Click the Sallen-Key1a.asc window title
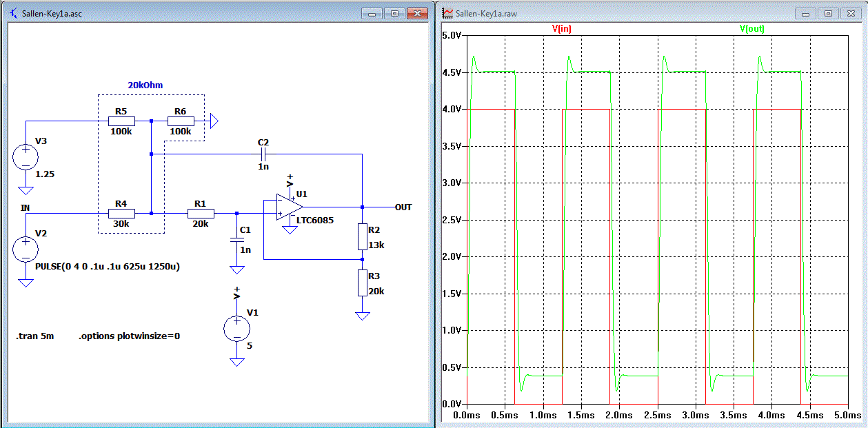 52,13
